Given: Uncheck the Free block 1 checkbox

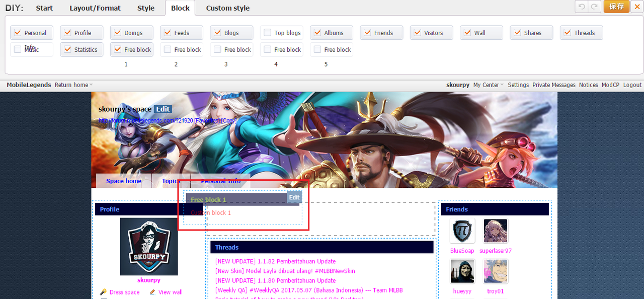Looking at the screenshot, I should 118,49.
